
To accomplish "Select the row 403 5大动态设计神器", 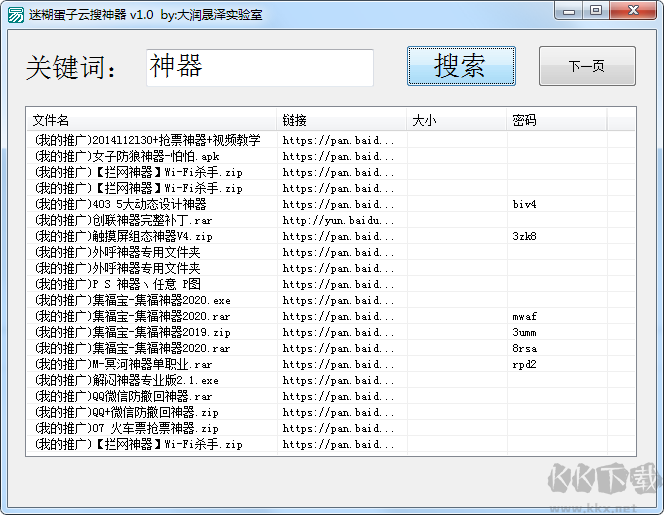I will [x=120, y=204].
